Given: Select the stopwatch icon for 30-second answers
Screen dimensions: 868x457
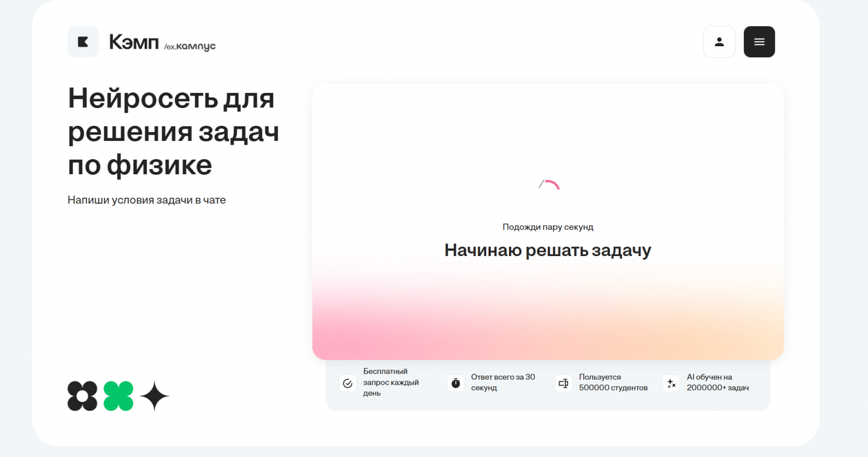Looking at the screenshot, I should pos(455,383).
